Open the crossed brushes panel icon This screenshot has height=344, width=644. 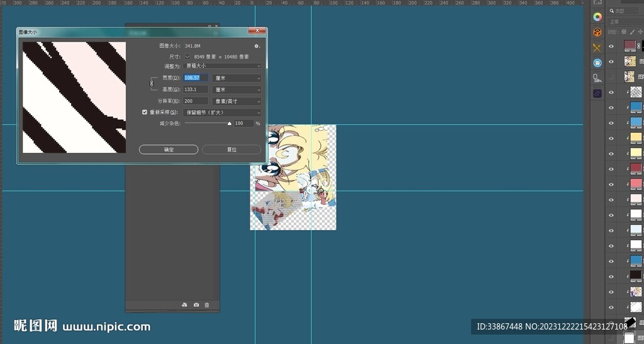coord(597,48)
